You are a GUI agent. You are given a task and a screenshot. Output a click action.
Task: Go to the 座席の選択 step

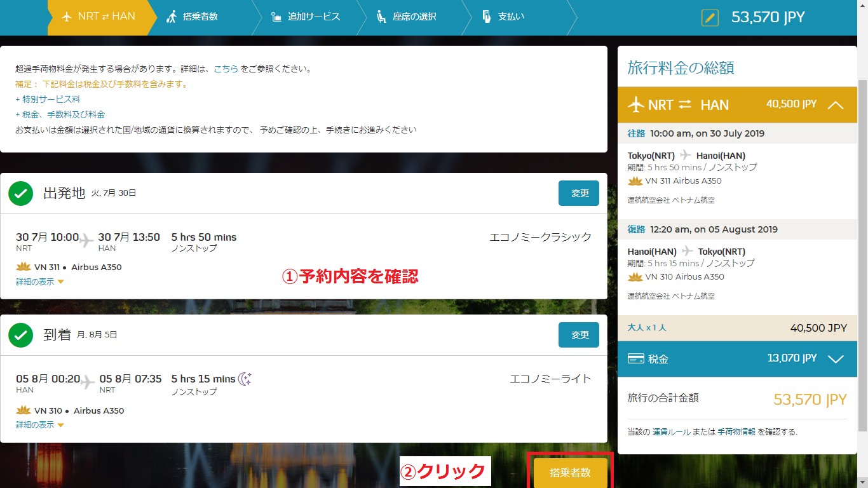coord(407,17)
